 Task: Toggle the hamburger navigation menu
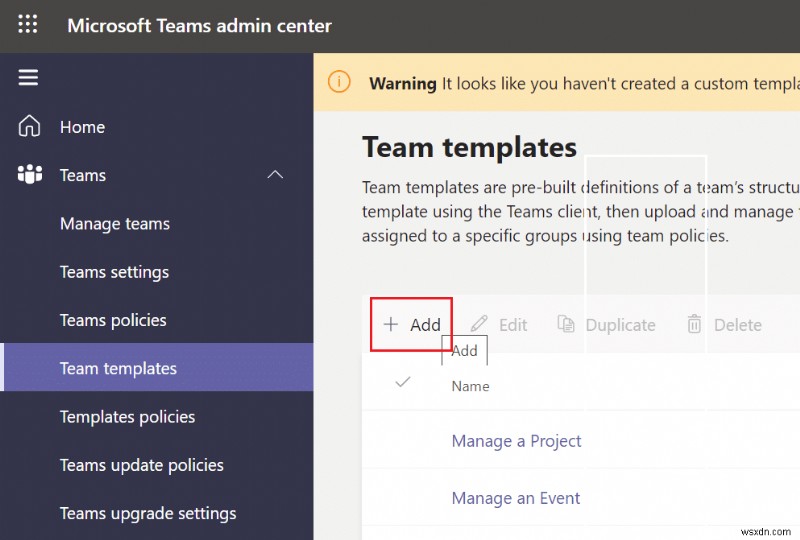tap(28, 78)
